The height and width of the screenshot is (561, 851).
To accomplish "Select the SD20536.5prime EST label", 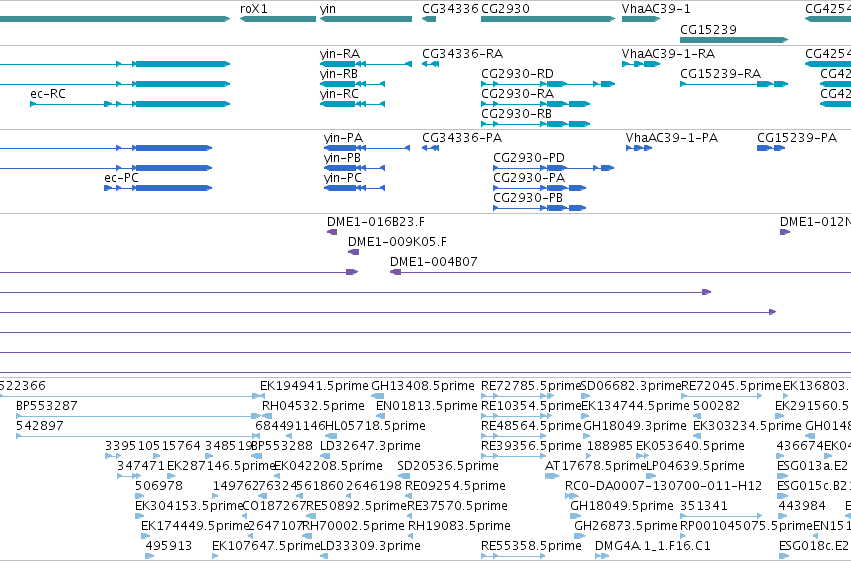I will coord(448,466).
